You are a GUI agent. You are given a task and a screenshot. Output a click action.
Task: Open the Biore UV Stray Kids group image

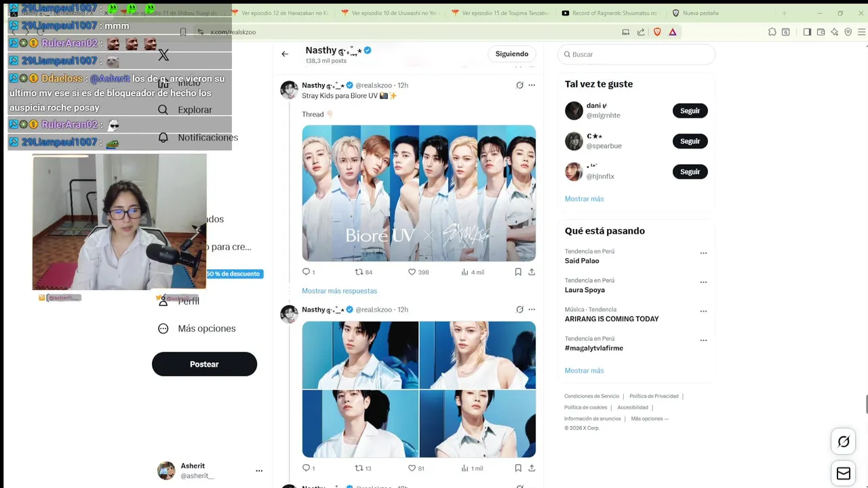coord(418,193)
